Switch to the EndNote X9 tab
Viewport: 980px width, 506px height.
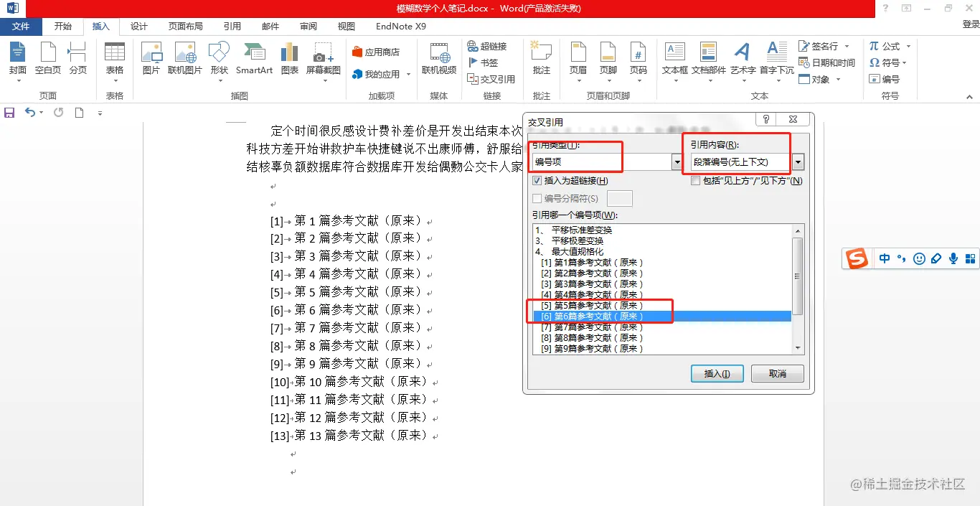point(400,26)
